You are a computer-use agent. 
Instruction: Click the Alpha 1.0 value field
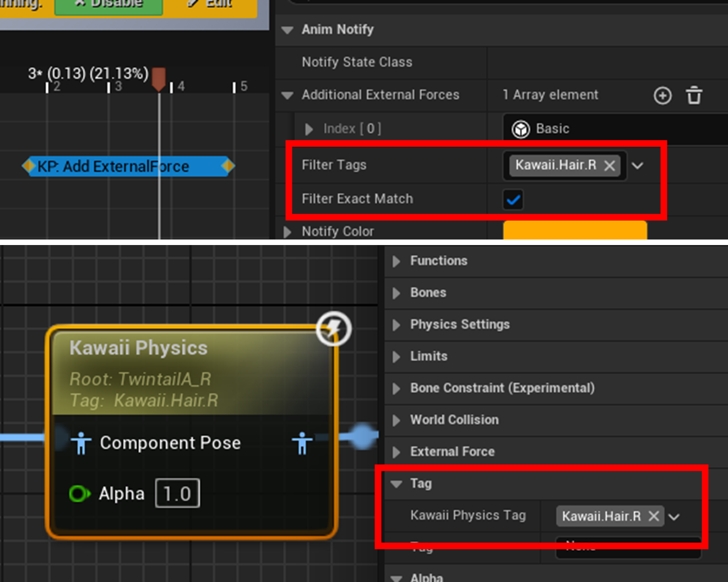(177, 493)
